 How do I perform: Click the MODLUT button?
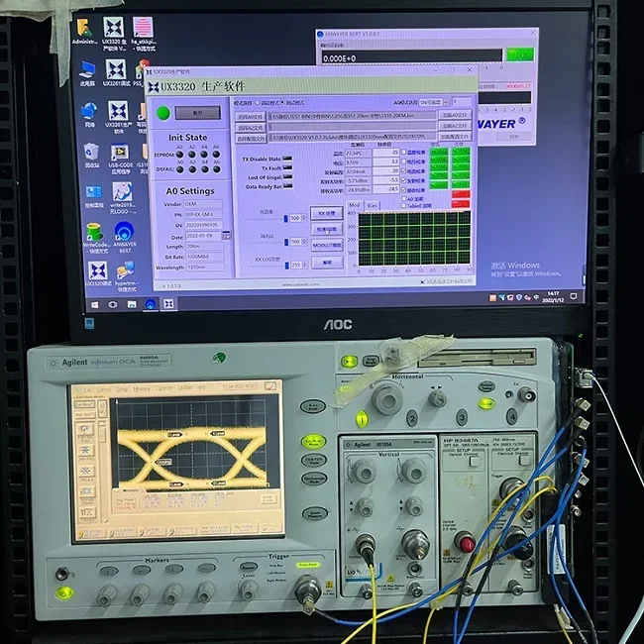[327, 245]
